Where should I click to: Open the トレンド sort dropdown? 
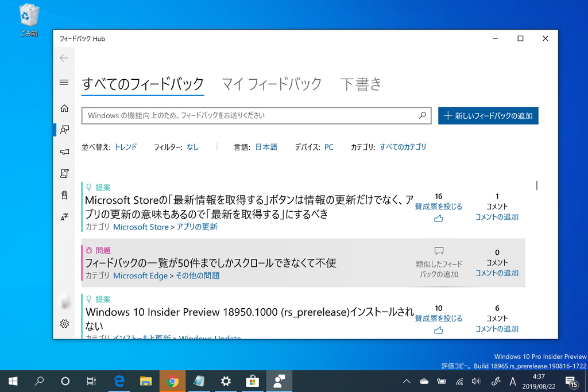pyautogui.click(x=125, y=146)
